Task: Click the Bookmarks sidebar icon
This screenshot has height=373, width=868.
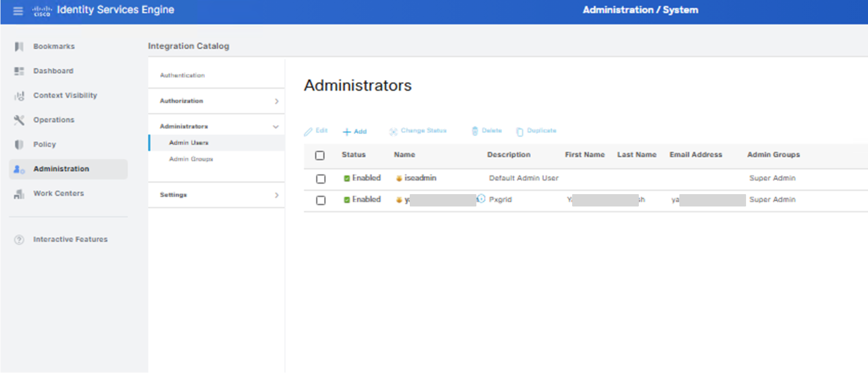Action: coord(19,46)
